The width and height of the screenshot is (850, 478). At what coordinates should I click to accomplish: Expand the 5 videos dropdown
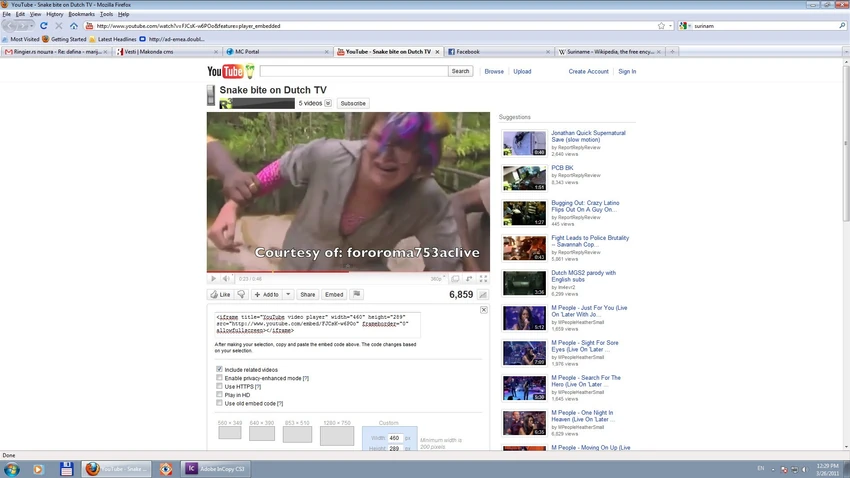tap(328, 103)
